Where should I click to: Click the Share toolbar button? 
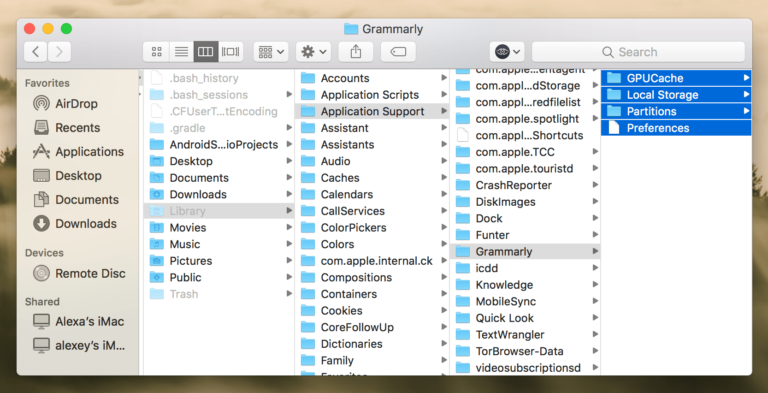click(x=356, y=52)
